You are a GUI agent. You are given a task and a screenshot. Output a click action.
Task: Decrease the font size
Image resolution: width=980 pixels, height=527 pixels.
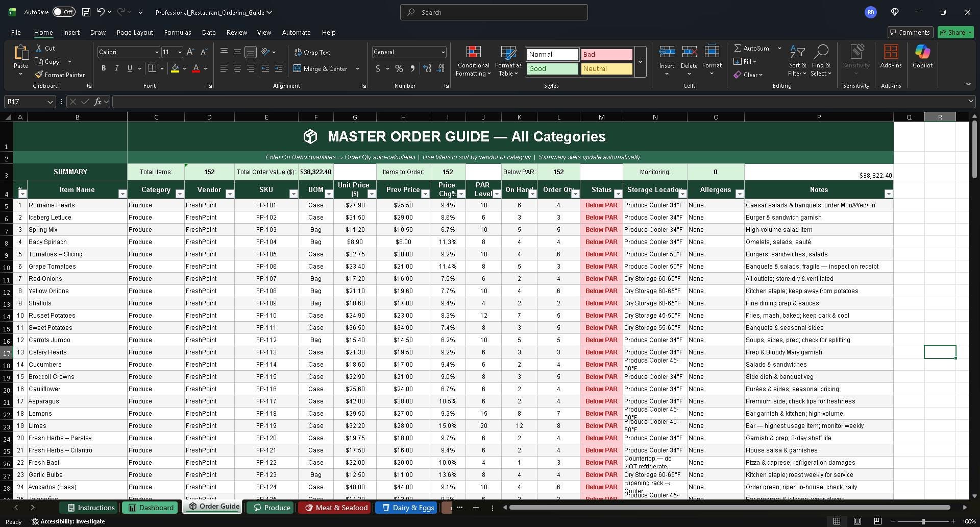204,52
